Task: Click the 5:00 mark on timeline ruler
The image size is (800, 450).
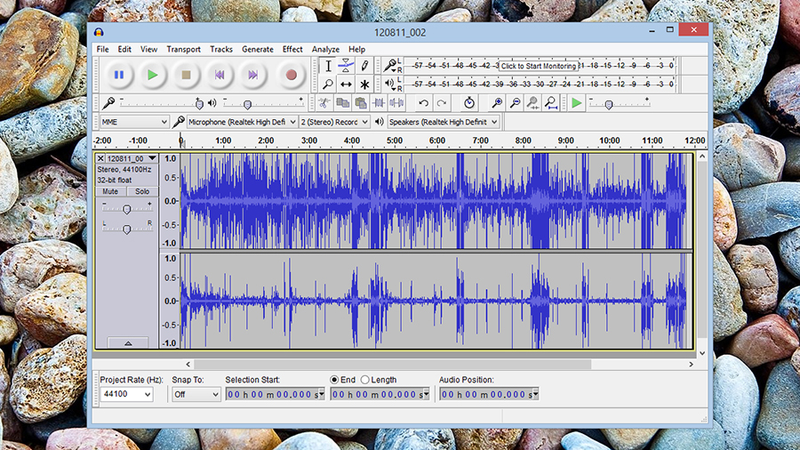Action: point(394,140)
